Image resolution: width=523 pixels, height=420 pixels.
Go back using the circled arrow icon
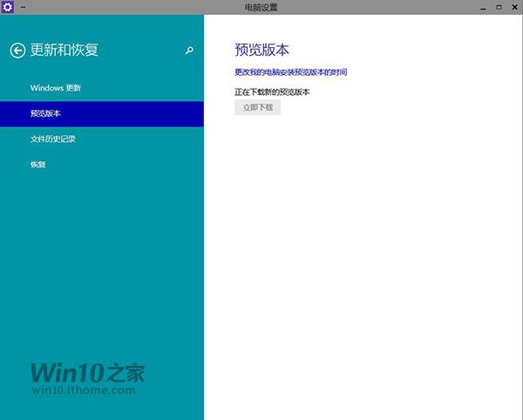click(x=17, y=51)
